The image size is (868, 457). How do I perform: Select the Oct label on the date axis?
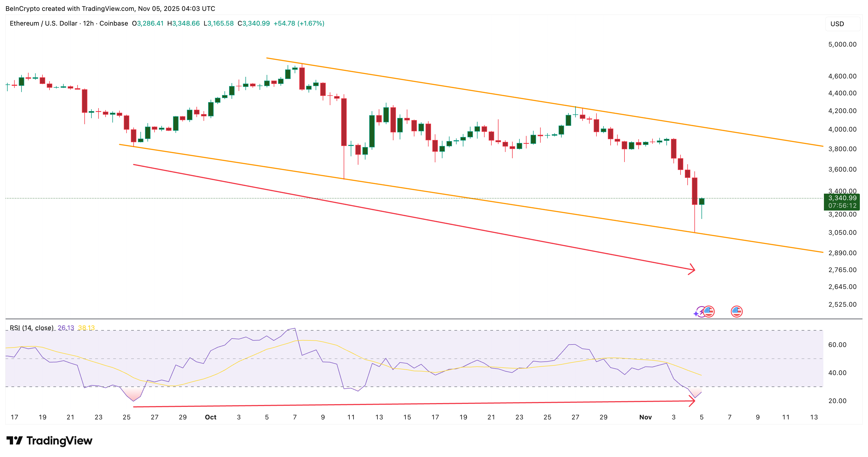pyautogui.click(x=211, y=417)
